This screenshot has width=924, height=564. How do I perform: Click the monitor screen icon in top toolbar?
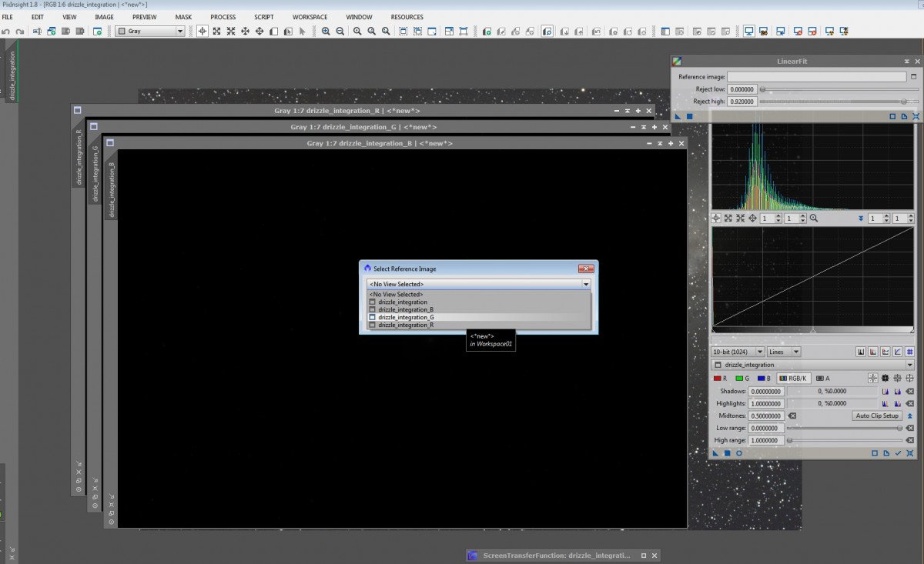[748, 32]
